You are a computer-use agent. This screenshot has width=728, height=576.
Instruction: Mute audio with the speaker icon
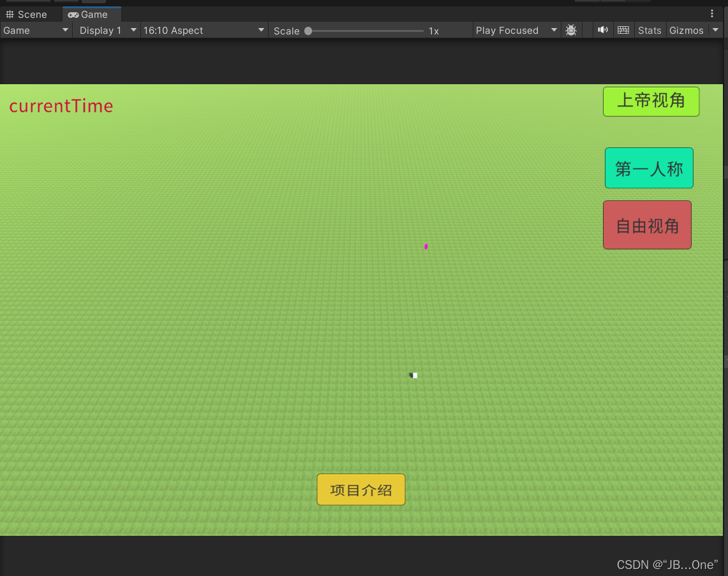click(x=603, y=30)
